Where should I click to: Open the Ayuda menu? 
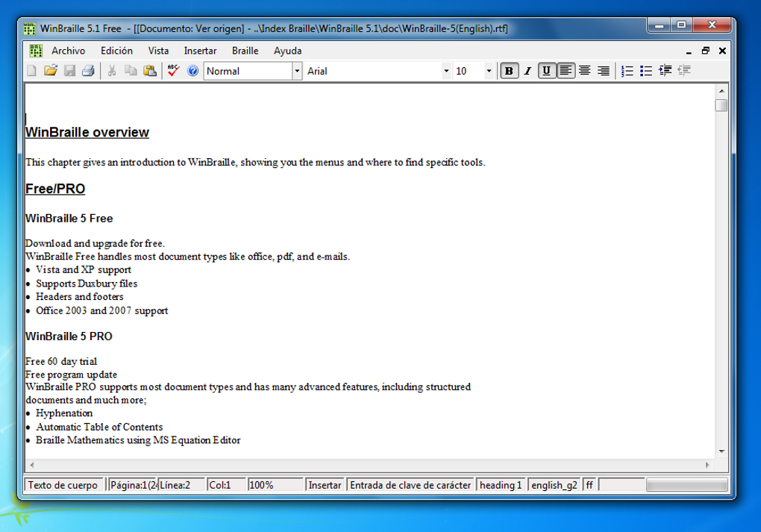click(287, 51)
